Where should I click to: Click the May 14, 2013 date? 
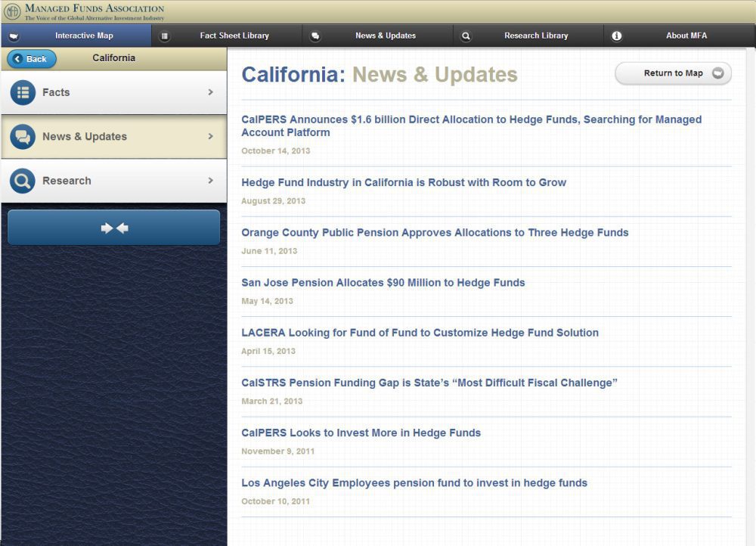[267, 302]
